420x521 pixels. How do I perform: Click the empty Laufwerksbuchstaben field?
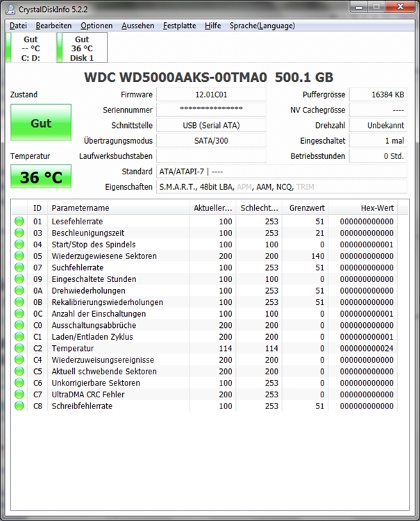(x=211, y=156)
